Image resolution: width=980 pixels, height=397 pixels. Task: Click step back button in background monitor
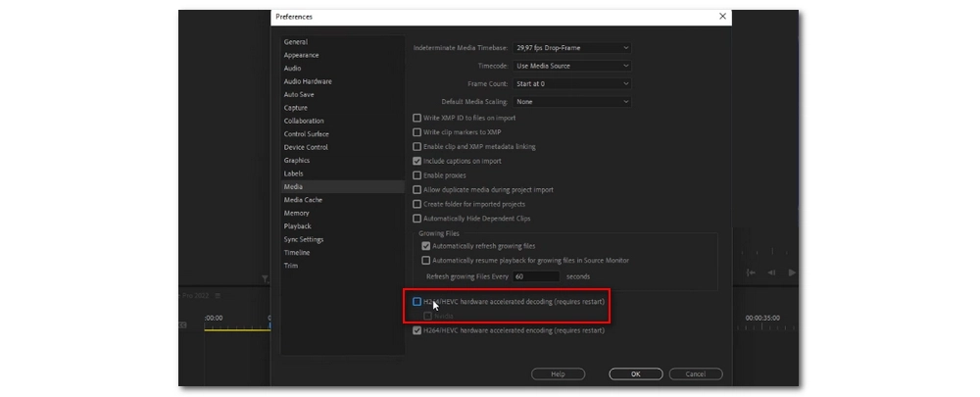(771, 273)
